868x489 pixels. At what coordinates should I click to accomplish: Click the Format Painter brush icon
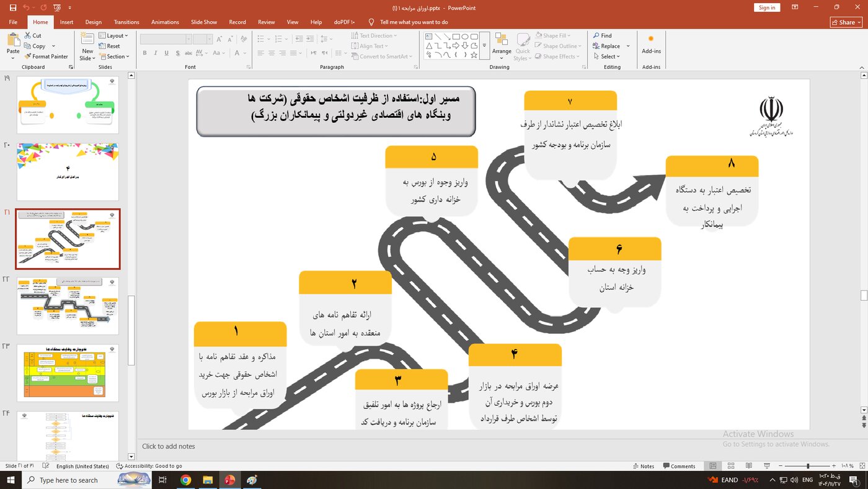[28, 56]
